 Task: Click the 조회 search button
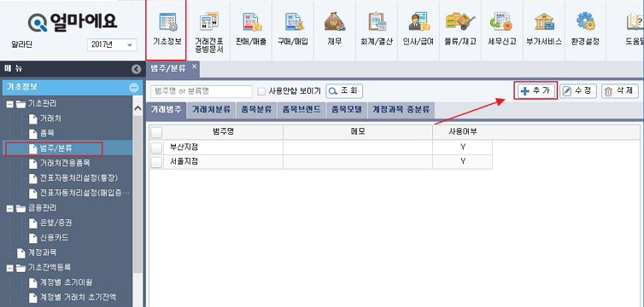pos(344,91)
